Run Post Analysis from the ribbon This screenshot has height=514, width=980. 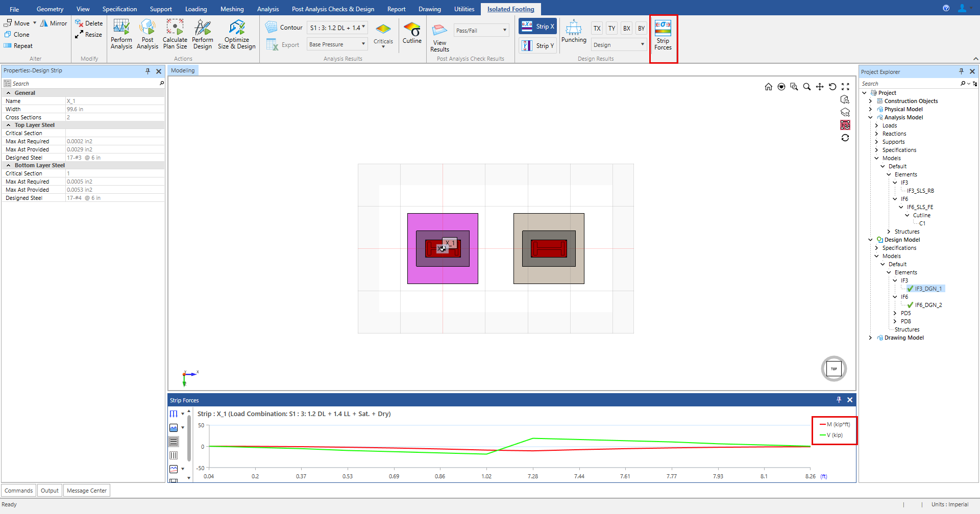point(148,34)
